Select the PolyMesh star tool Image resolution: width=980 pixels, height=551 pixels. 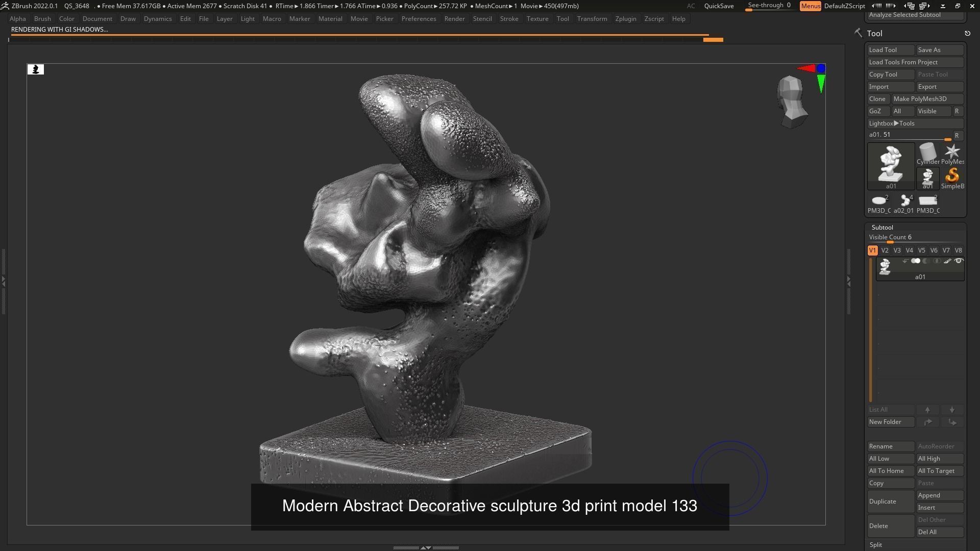(952, 154)
